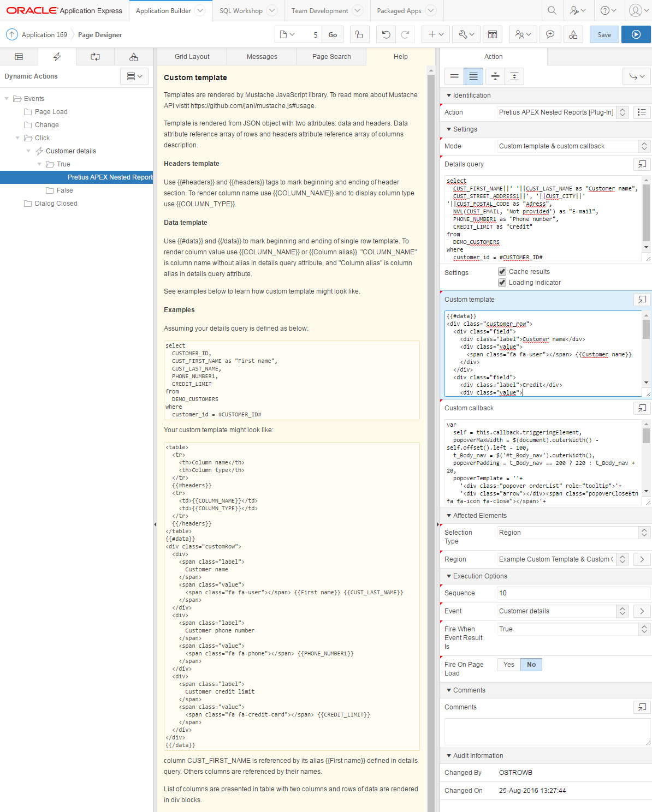This screenshot has width=652, height=812.
Task: Set Fire On Page Load to Yes
Action: (x=509, y=664)
